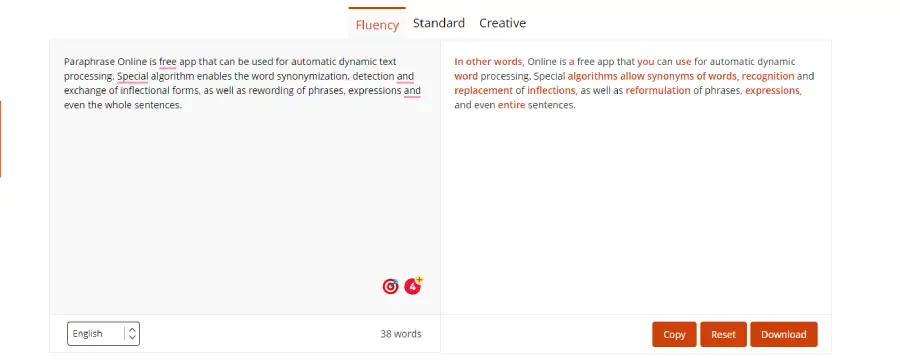Click the '38 words' counter
The image size is (900, 362).
click(x=401, y=334)
